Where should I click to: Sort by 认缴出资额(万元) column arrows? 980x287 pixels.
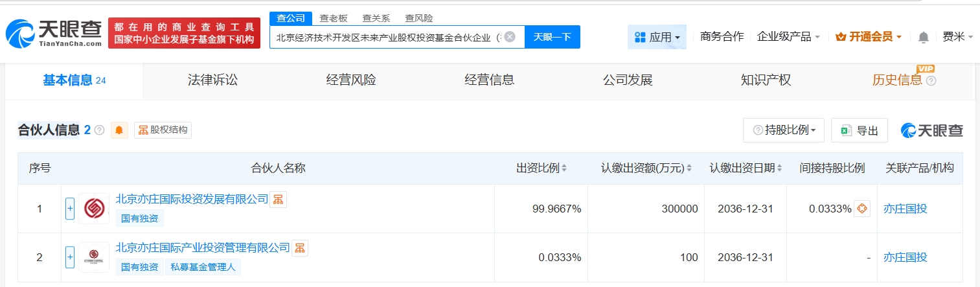click(x=690, y=168)
